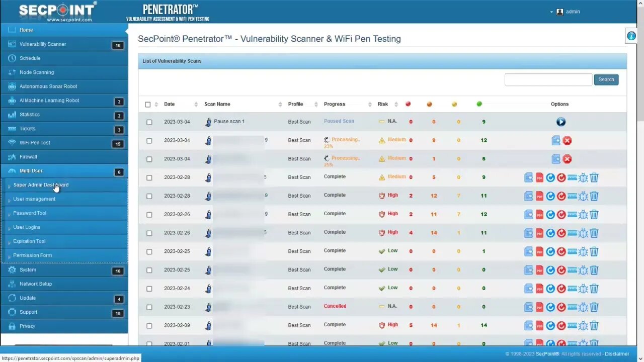Resume the Pause scan 1 play button
The height and width of the screenshot is (362, 644).
pyautogui.click(x=561, y=122)
